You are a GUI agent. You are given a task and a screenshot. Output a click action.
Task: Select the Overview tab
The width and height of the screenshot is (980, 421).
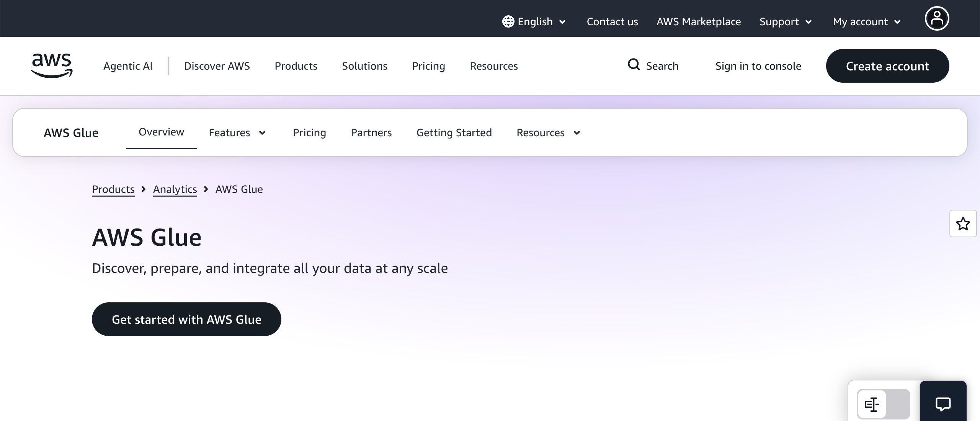(161, 132)
